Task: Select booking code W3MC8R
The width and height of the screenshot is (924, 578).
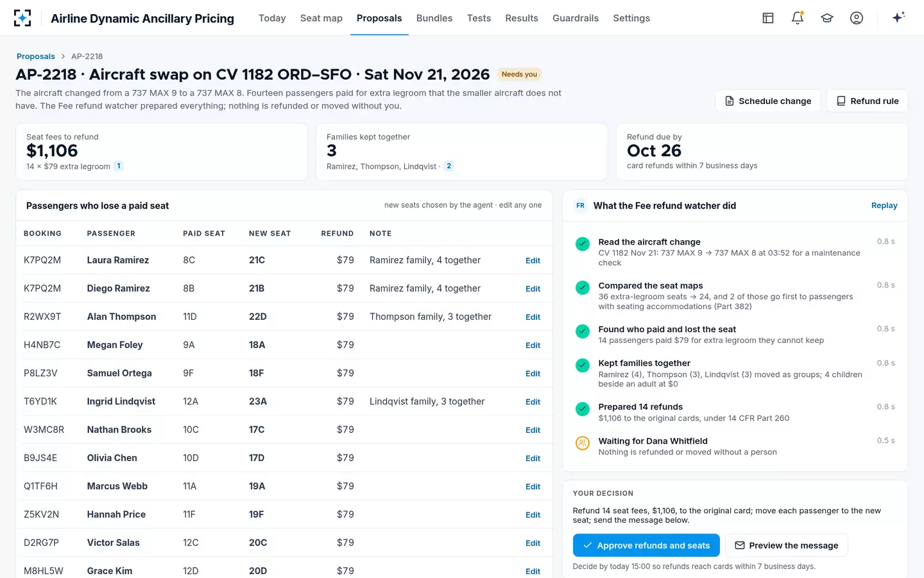Action: click(44, 430)
